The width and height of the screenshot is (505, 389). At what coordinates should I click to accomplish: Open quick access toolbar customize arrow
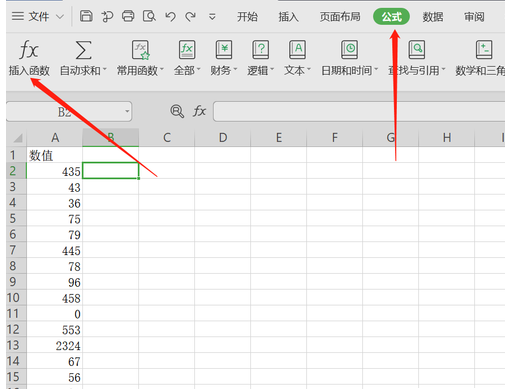[x=212, y=16]
